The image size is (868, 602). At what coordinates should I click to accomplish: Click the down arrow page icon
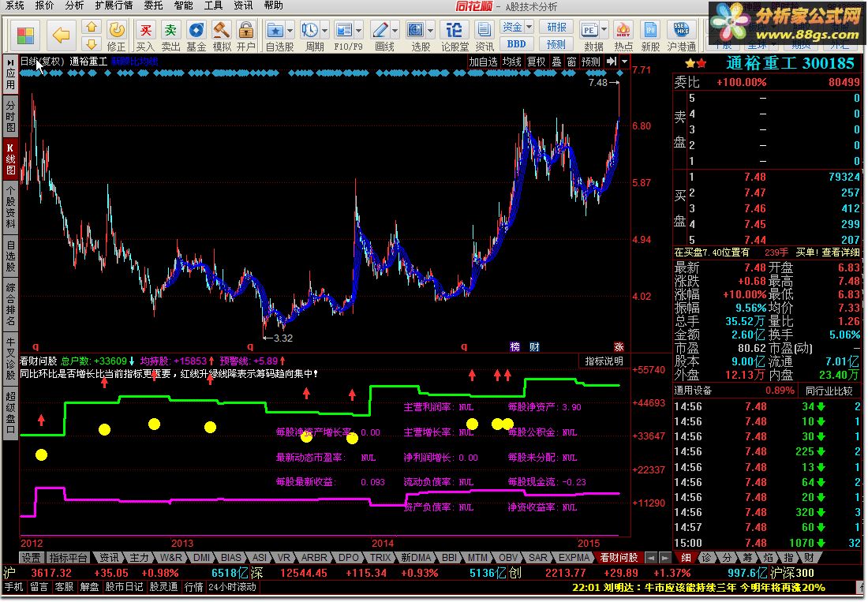point(92,43)
